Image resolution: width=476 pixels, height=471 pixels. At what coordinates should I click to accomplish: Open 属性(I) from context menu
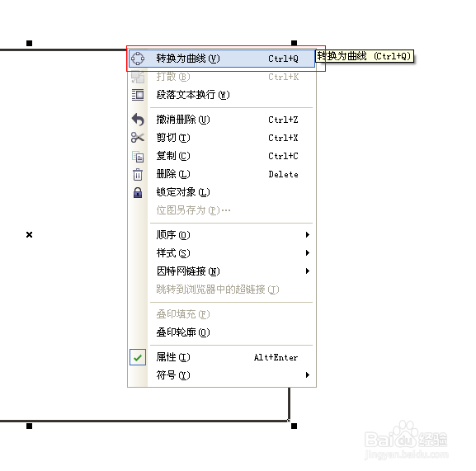coord(222,357)
